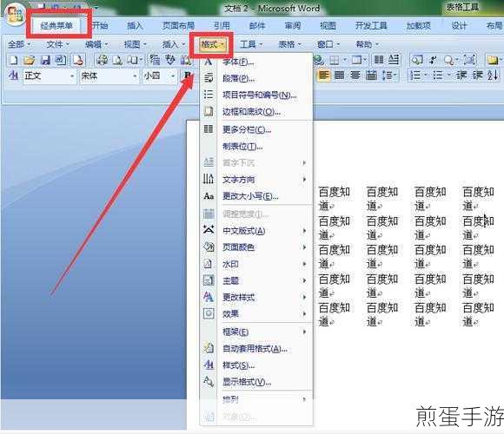Image resolution: width=504 pixels, height=434 pixels.
Task: Open the 帮助 classic menu
Action: 367,44
